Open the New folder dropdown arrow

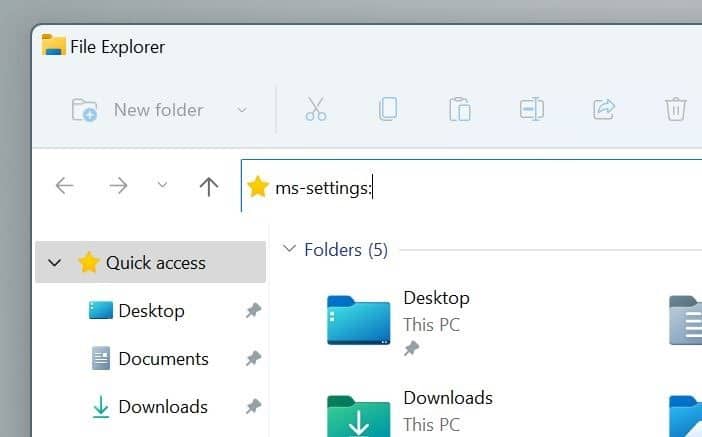click(x=242, y=110)
